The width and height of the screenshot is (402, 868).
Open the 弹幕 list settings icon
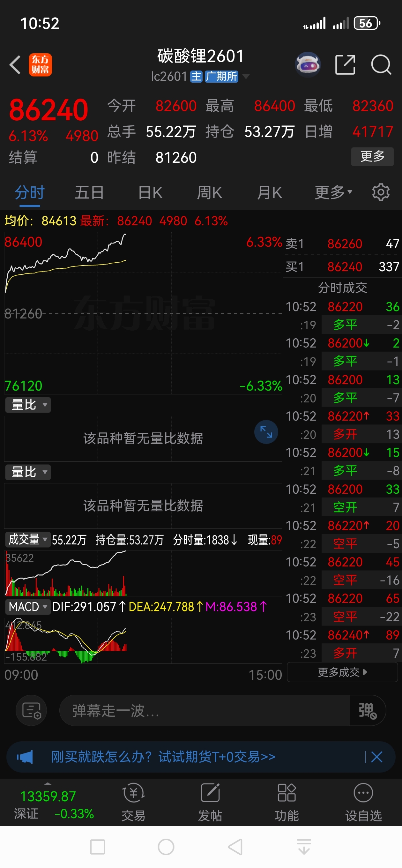point(31,710)
